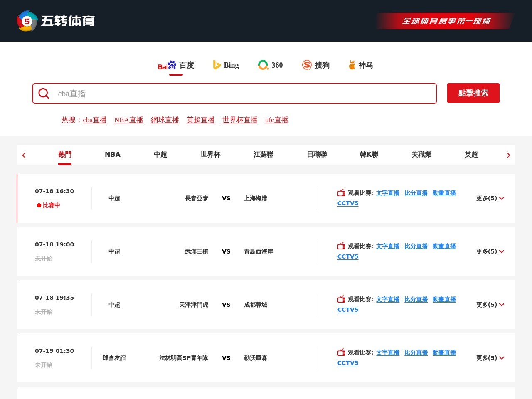Open 動畫直播 for 武漢三鎮 vs 青島西海岸
The width and height of the screenshot is (532, 399).
pos(444,246)
